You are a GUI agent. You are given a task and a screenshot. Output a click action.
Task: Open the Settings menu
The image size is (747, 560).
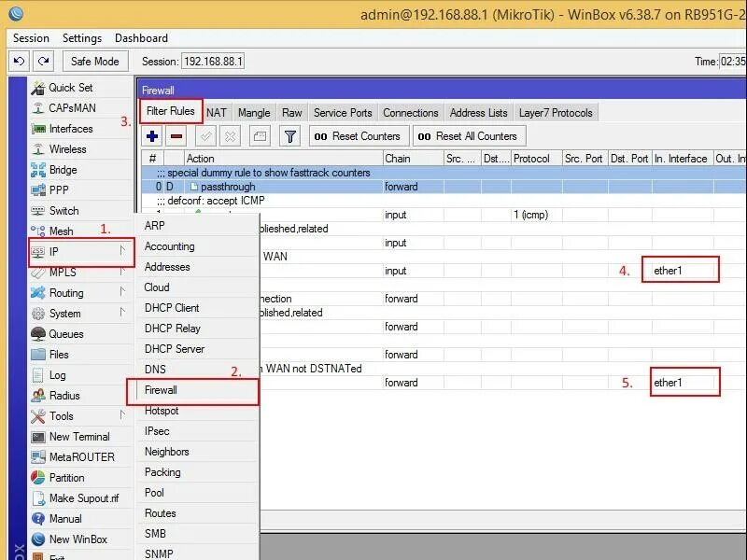(82, 38)
